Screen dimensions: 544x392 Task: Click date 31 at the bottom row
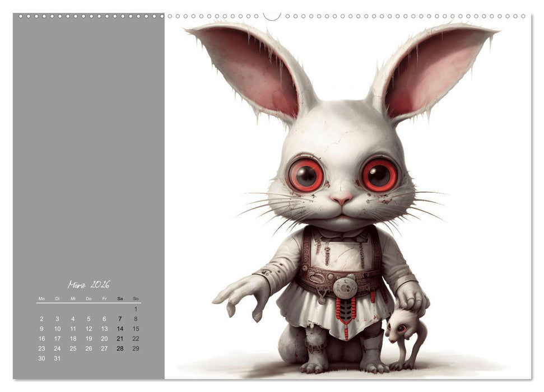coord(57,360)
